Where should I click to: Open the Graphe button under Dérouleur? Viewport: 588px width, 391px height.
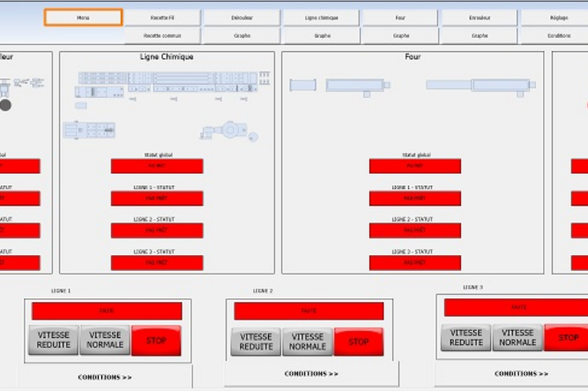coord(242,36)
